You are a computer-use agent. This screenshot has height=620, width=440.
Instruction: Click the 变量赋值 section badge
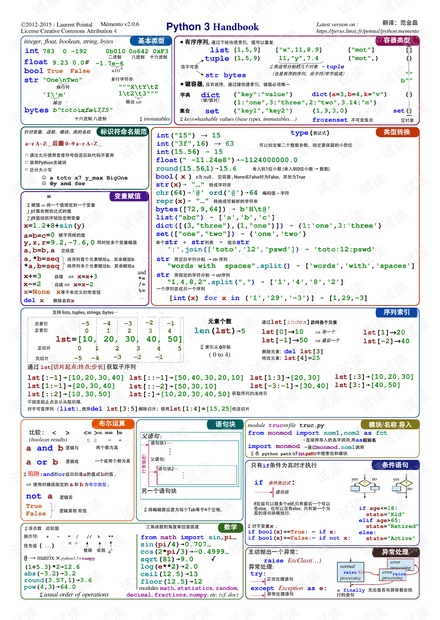(x=128, y=196)
